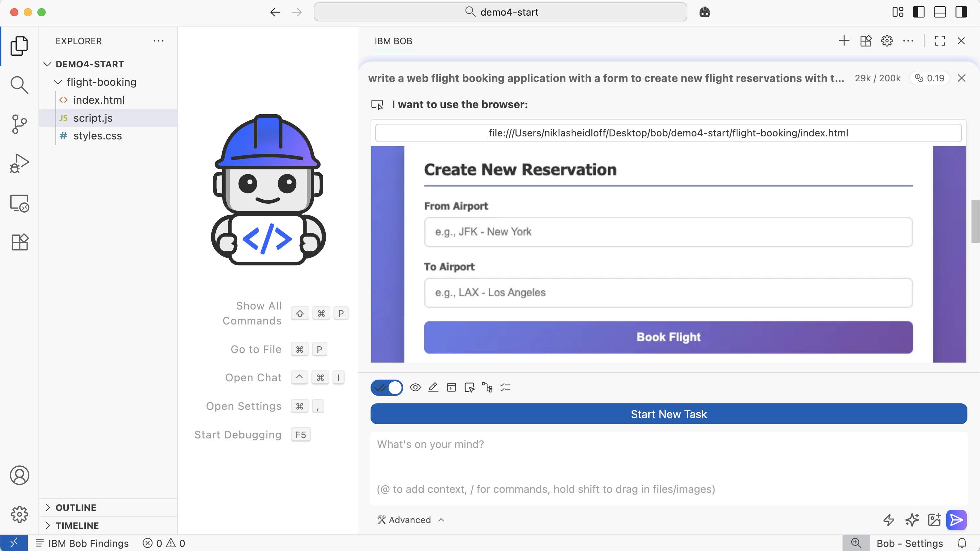
Task: Open the Extensions view in activity bar
Action: tap(19, 242)
